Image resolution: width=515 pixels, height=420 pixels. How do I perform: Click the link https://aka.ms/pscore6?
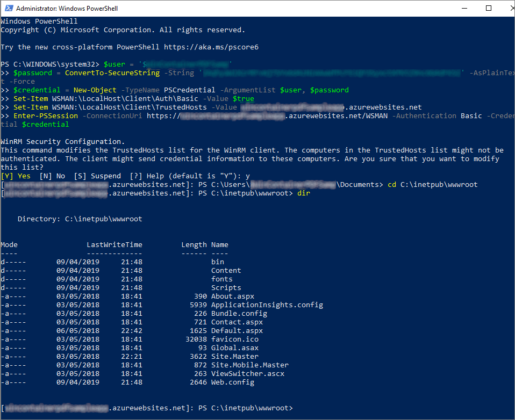click(x=209, y=47)
